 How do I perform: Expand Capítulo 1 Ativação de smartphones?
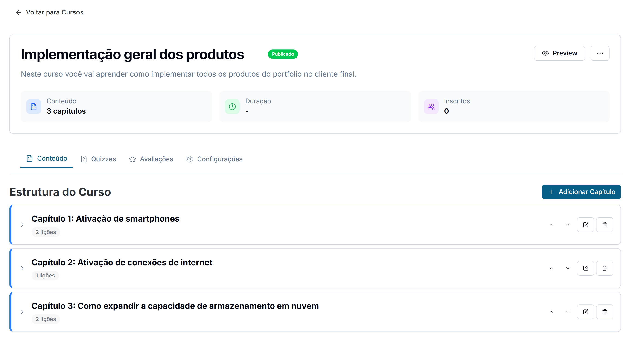tap(22, 225)
